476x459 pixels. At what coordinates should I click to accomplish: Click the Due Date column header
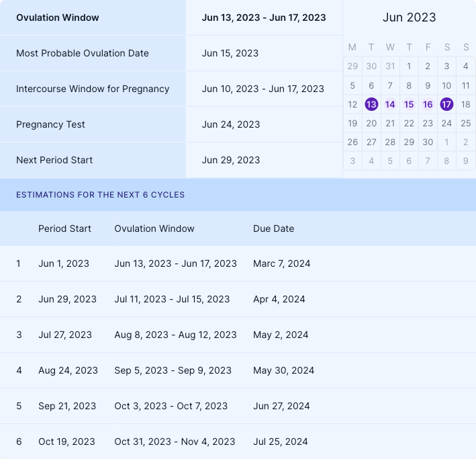click(x=273, y=228)
